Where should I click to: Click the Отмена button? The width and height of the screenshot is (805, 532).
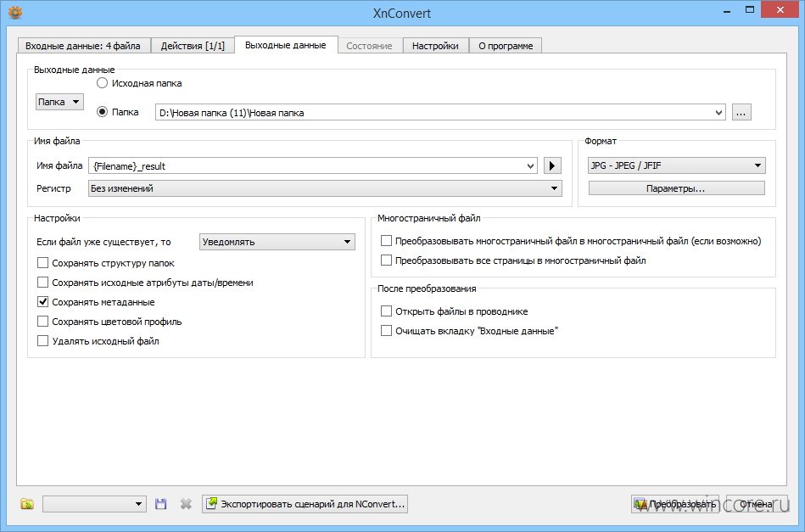coord(757,504)
